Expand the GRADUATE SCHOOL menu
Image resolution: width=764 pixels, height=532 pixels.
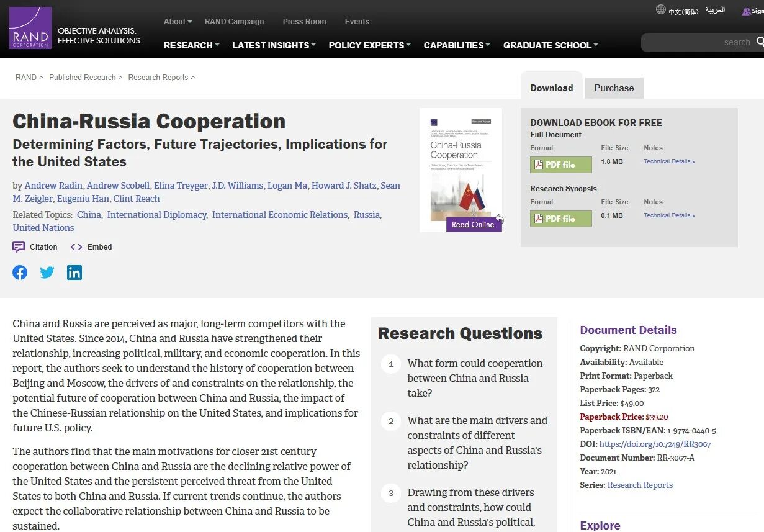(551, 45)
